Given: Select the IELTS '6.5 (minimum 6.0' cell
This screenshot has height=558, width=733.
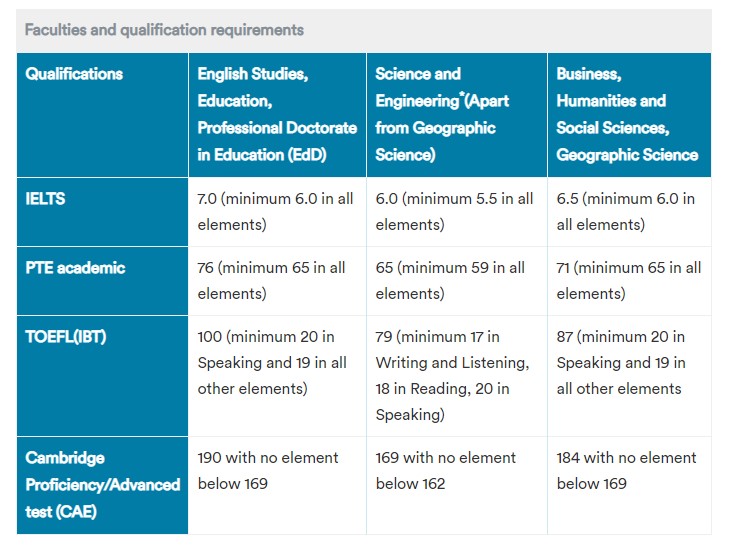Looking at the screenshot, I should point(627,211).
